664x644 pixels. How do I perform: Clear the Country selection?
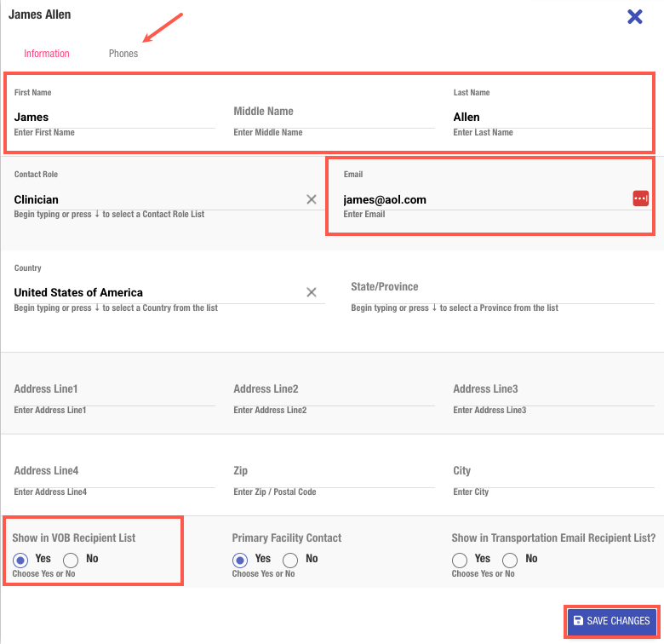coord(312,292)
